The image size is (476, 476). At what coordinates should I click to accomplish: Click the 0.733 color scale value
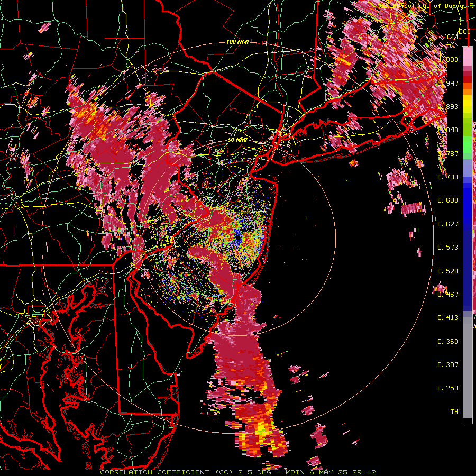(448, 177)
